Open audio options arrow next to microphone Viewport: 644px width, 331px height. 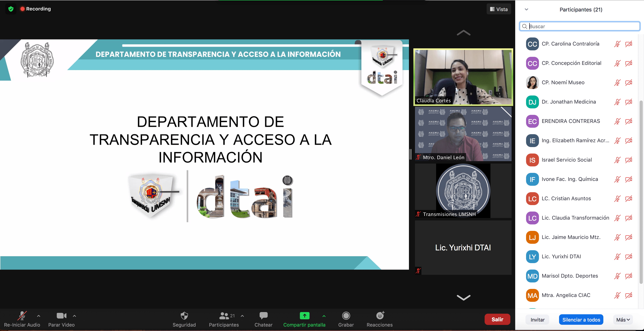38,316
